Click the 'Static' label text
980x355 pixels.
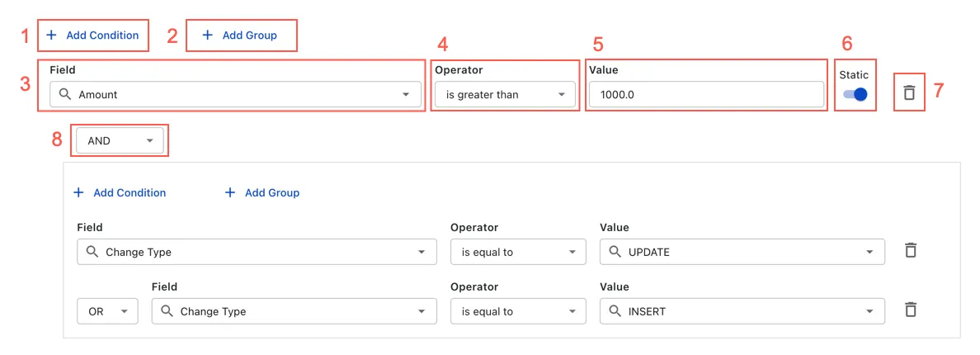854,75
